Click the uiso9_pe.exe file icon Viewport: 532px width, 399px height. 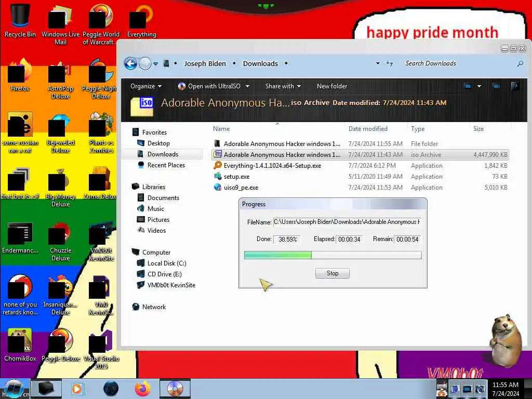218,187
